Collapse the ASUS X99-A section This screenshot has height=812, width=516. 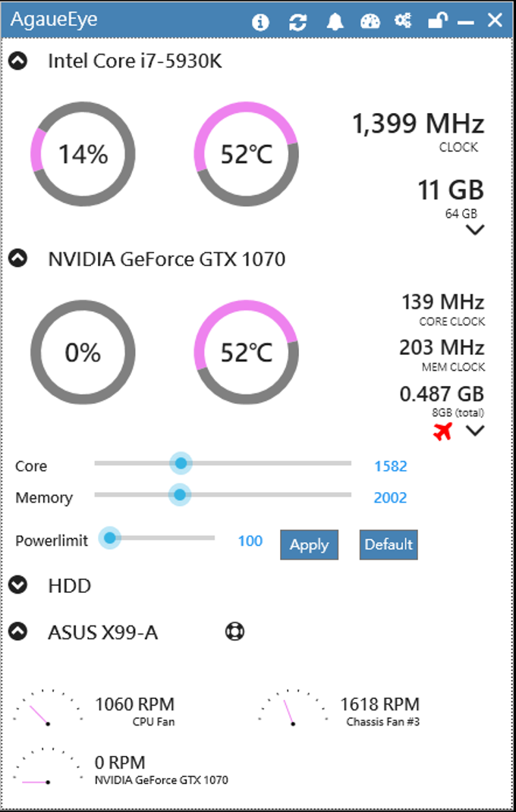point(18,632)
